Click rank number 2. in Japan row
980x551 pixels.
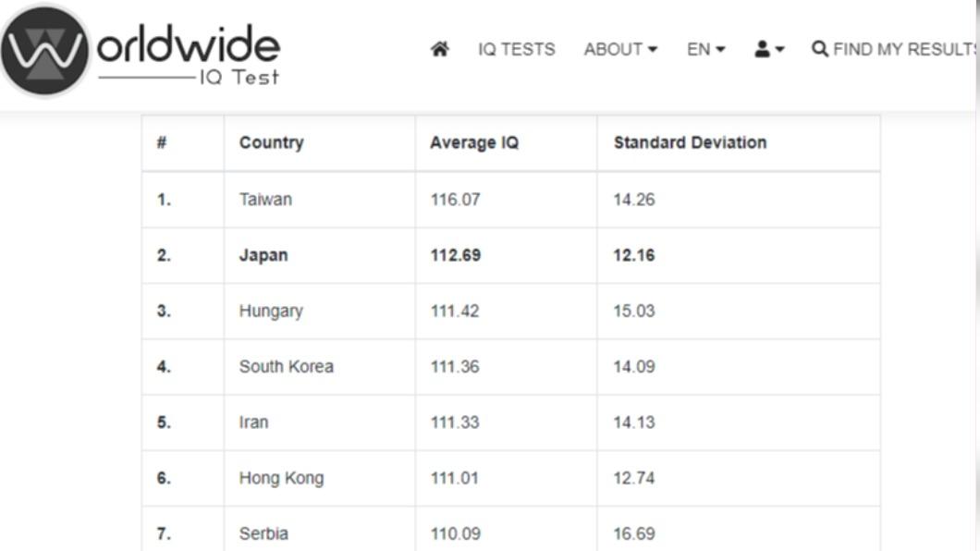click(x=164, y=255)
